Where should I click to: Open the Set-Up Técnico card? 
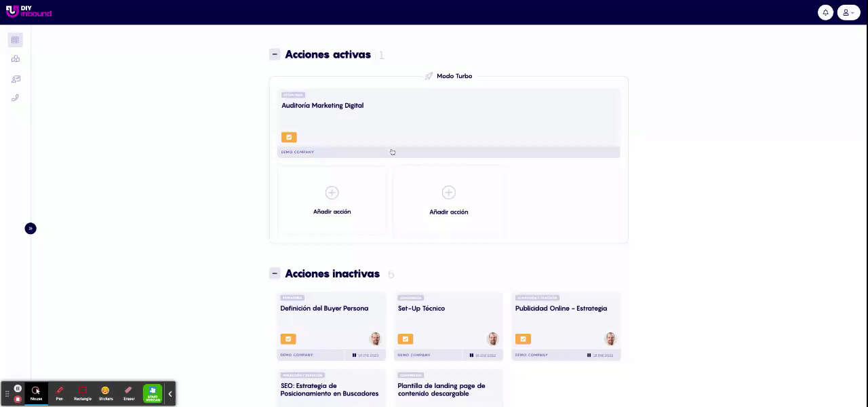point(448,326)
